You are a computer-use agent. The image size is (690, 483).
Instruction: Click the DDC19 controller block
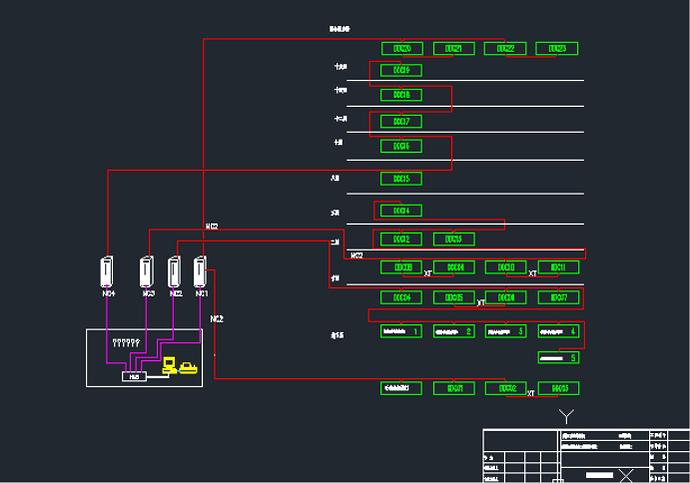click(x=401, y=70)
